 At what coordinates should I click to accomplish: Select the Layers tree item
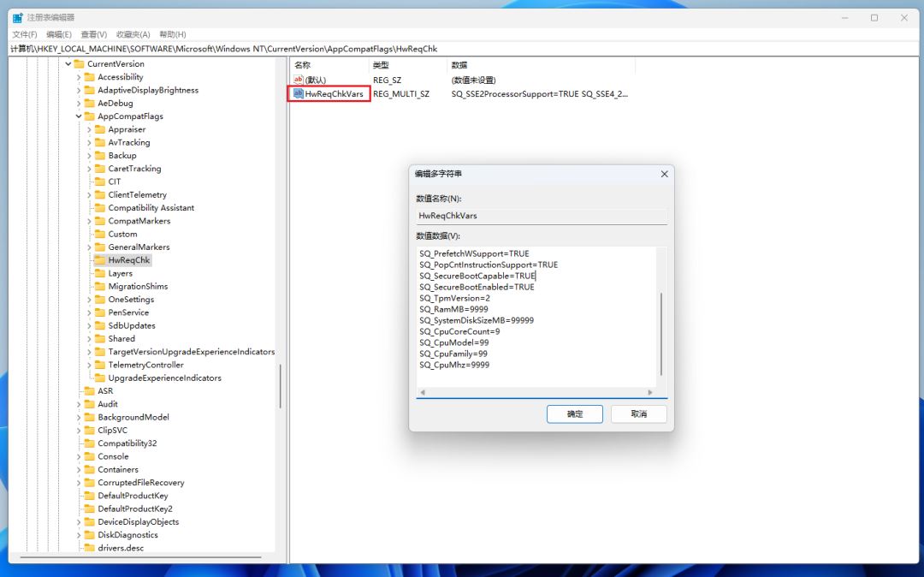[x=120, y=273]
